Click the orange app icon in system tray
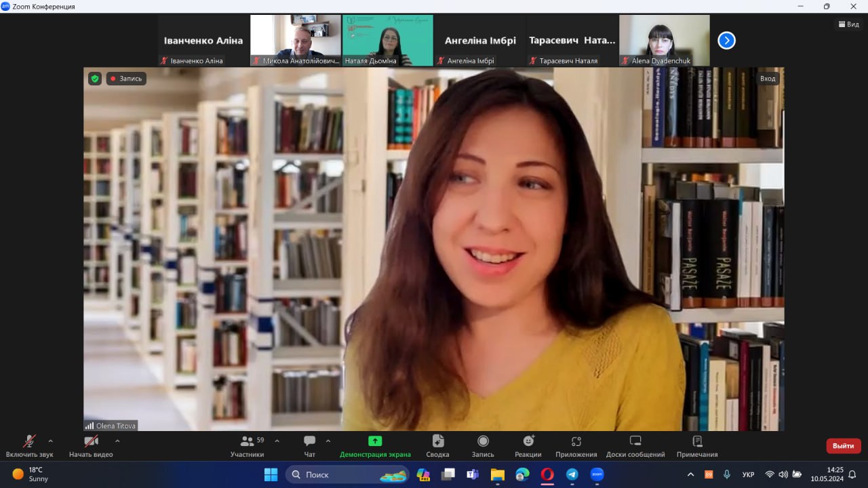 (x=709, y=474)
